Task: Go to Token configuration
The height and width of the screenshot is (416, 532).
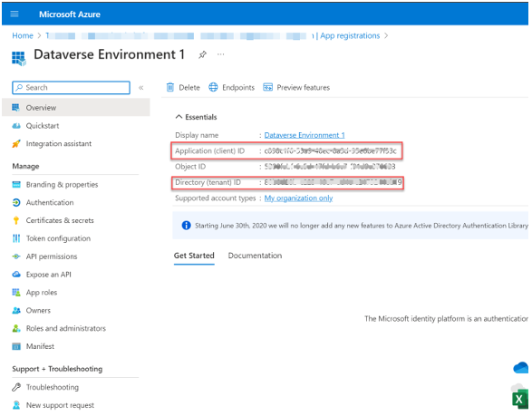Action: point(58,238)
